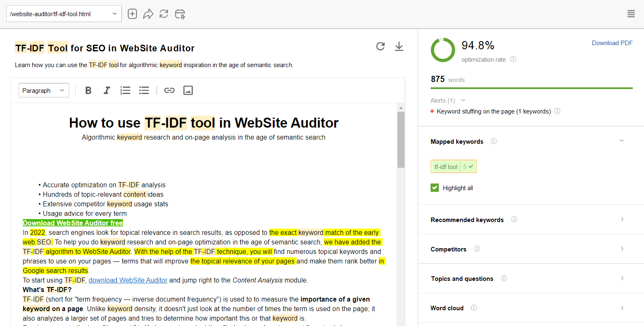Insert a bulleted list

(144, 90)
